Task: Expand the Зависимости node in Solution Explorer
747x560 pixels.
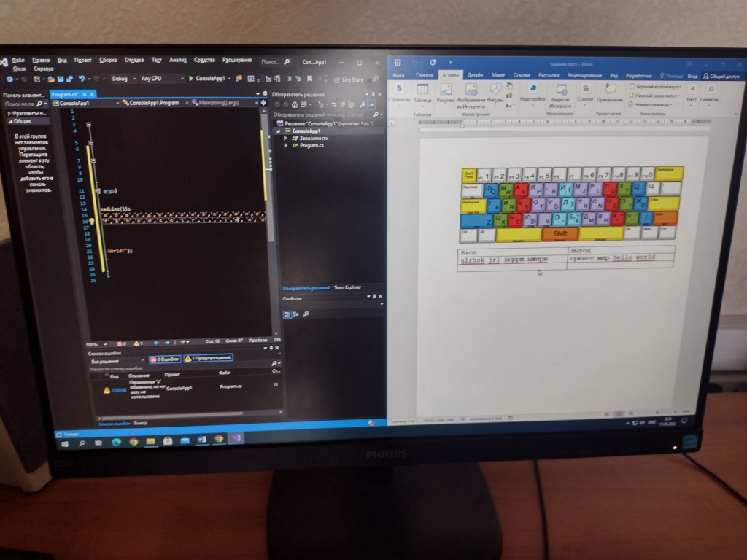Action: (x=286, y=138)
